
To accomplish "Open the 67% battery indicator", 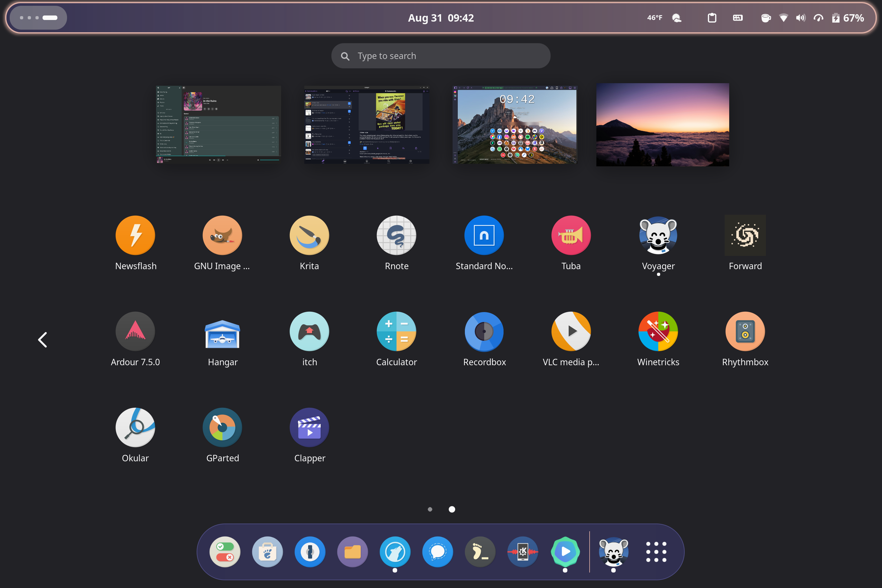I will pos(848,18).
